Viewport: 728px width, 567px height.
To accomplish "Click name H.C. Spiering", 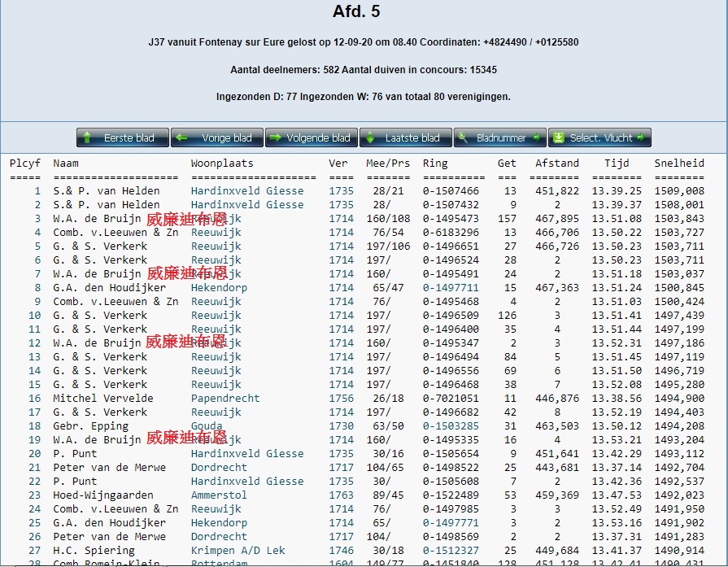I will [94, 551].
